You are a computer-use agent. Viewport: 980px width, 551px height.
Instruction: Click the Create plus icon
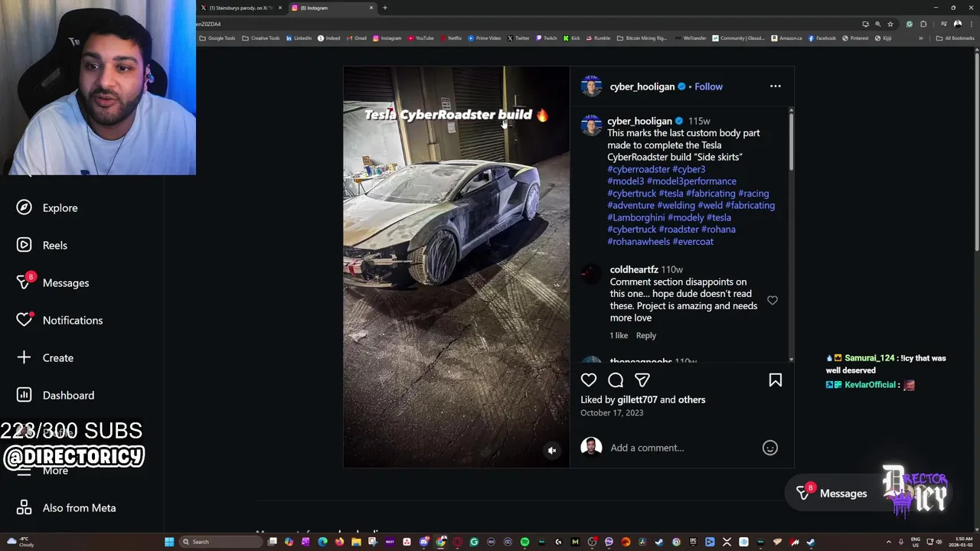pos(24,357)
